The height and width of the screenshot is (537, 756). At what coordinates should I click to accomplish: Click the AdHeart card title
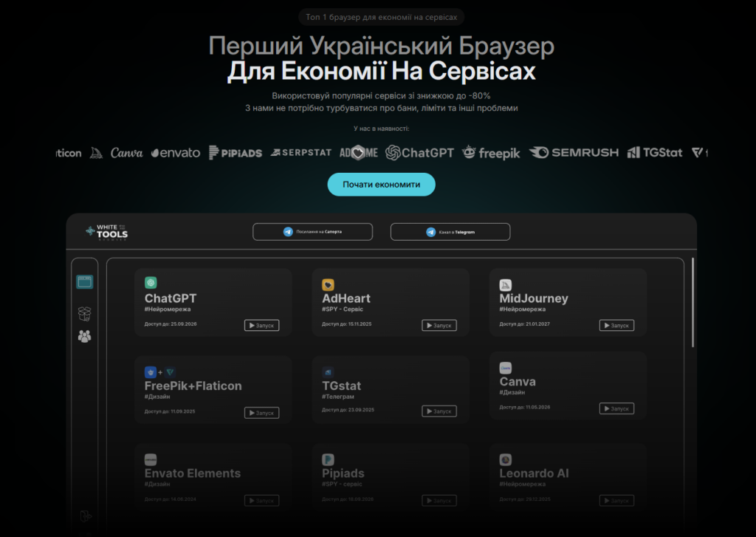(x=346, y=298)
